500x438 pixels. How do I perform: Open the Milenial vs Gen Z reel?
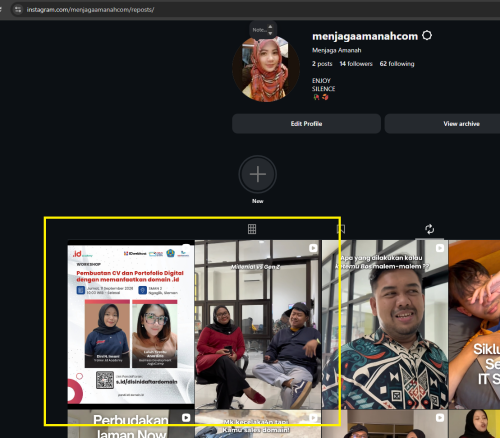tap(258, 324)
